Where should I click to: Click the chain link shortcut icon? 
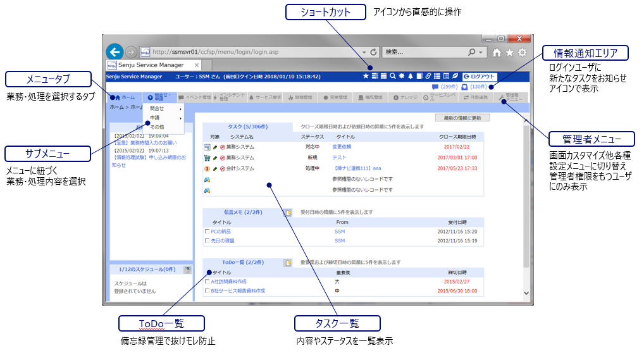[x=428, y=76]
